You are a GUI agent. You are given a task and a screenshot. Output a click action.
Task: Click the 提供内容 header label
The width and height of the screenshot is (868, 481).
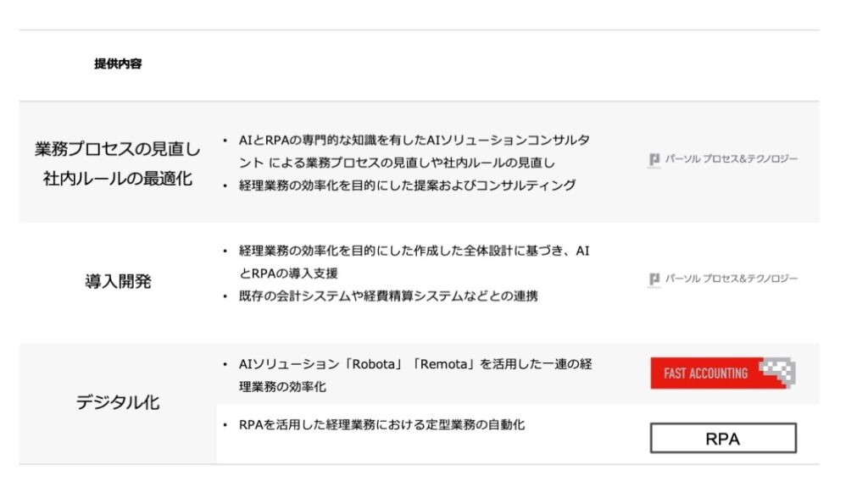(118, 64)
